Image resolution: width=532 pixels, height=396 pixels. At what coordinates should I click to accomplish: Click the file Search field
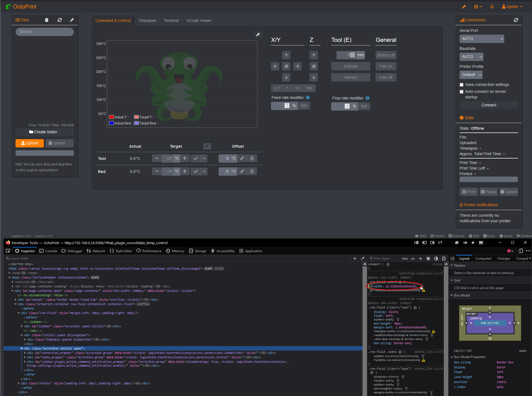pos(44,32)
